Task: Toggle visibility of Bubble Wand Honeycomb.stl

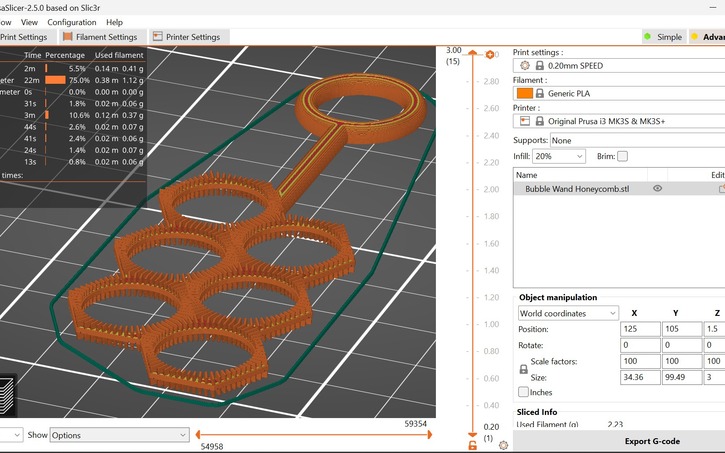Action: (657, 189)
